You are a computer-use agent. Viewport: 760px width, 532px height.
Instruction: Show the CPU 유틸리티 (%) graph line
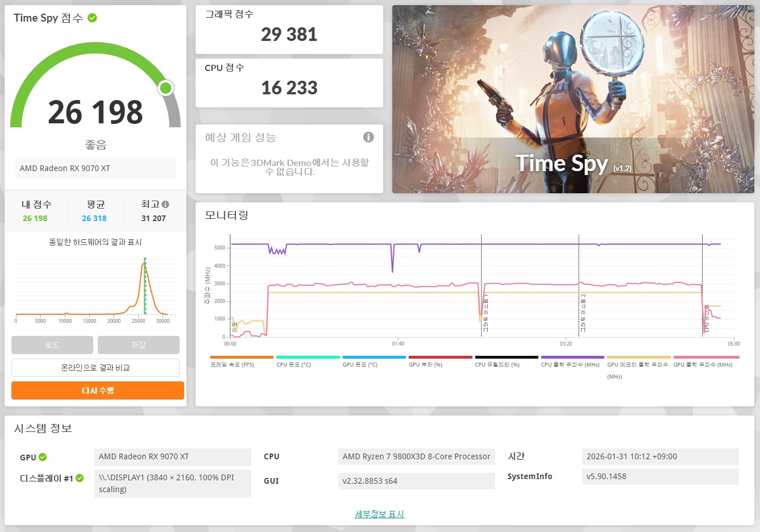coord(497,364)
